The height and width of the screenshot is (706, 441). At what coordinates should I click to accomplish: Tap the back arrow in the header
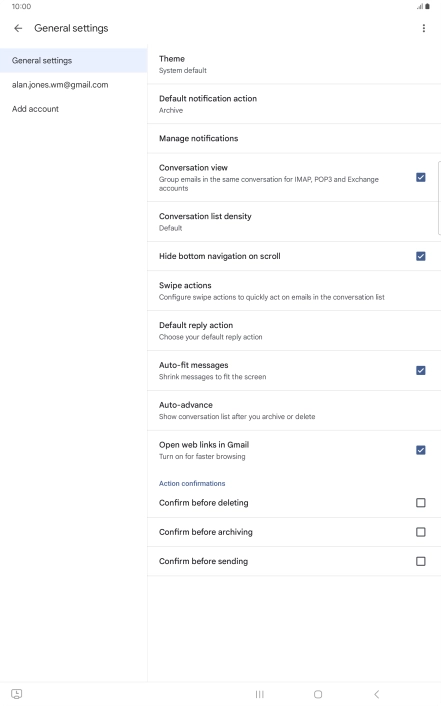pyautogui.click(x=18, y=28)
